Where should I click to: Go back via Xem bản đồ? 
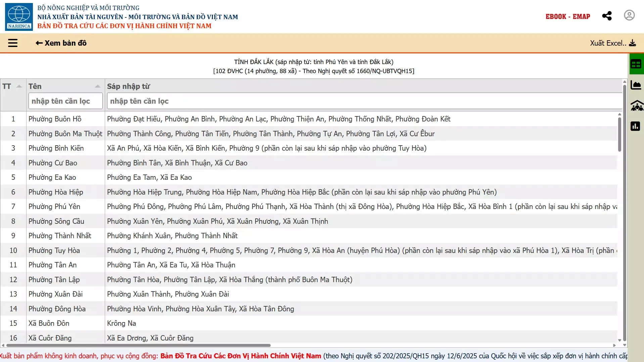click(61, 43)
